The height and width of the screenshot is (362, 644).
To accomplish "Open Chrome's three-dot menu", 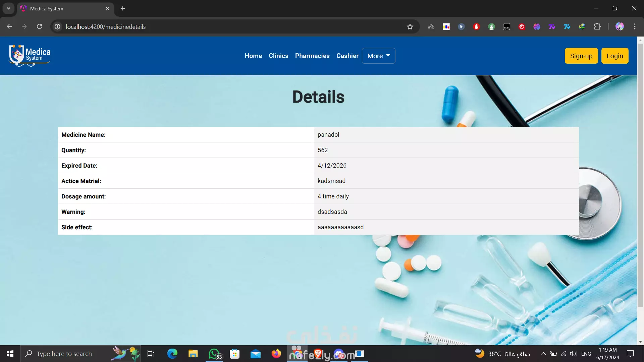I will (x=635, y=26).
